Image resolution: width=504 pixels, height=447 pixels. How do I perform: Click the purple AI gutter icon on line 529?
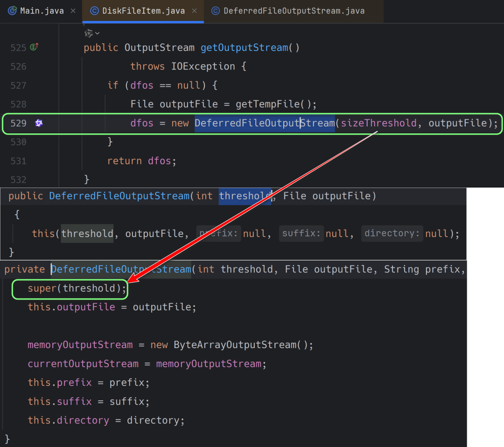39,123
